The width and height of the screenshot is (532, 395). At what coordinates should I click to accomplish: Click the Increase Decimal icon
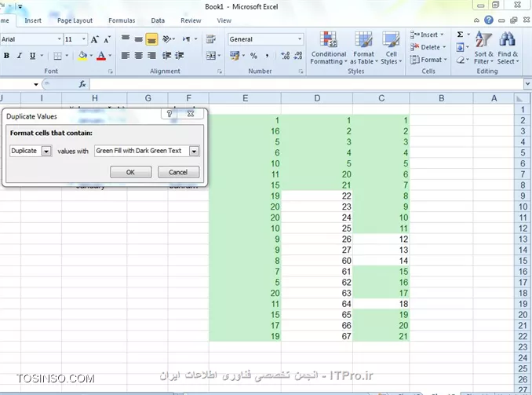pos(286,55)
